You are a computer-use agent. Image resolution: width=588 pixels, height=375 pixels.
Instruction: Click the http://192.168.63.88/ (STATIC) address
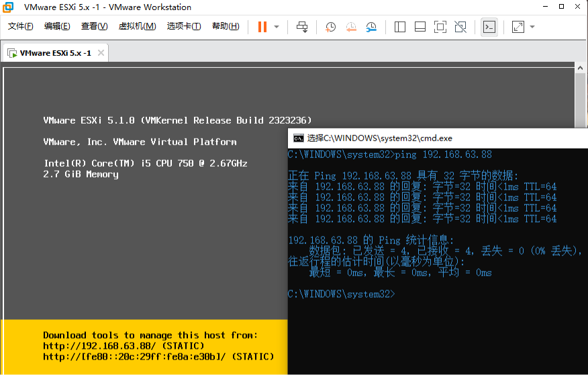coord(124,345)
